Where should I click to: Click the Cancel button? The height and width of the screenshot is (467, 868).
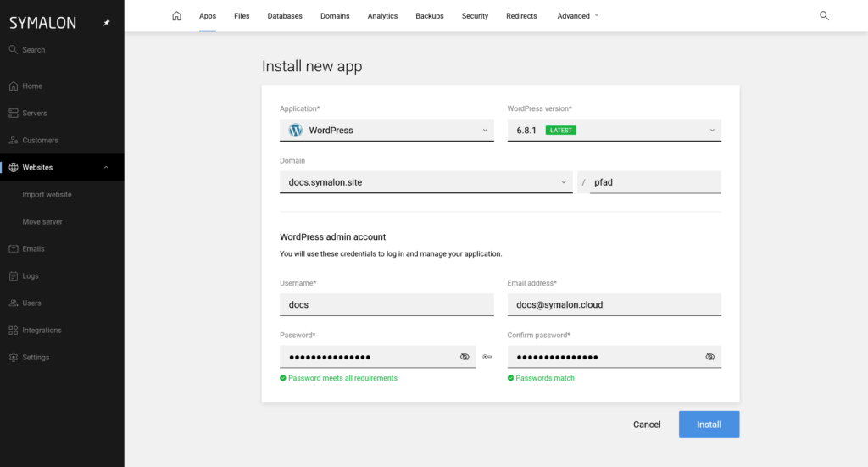[x=647, y=425]
